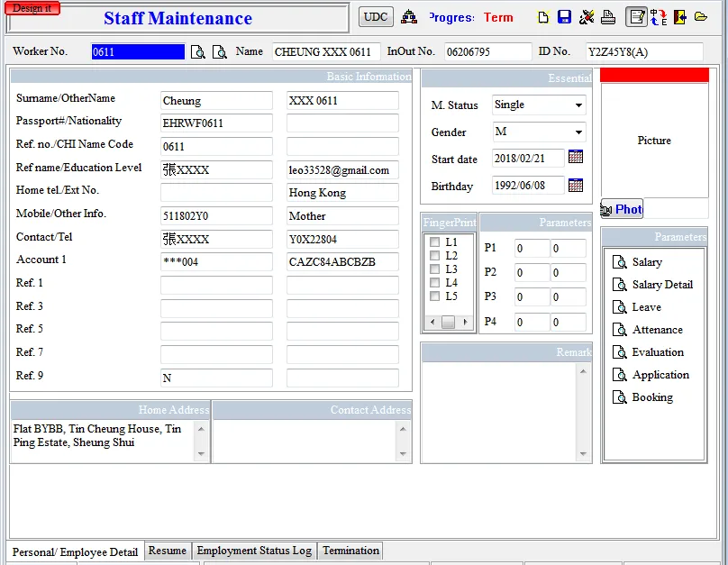Open the Start date calendar picker
The height and width of the screenshot is (565, 728).
(576, 158)
